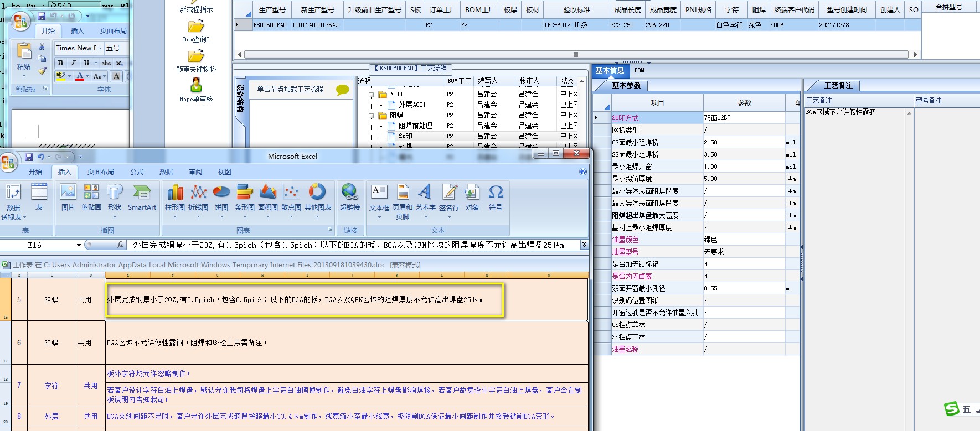The image size is (980, 431).
Task: Toggle Italic formatting in Word
Action: 73,63
